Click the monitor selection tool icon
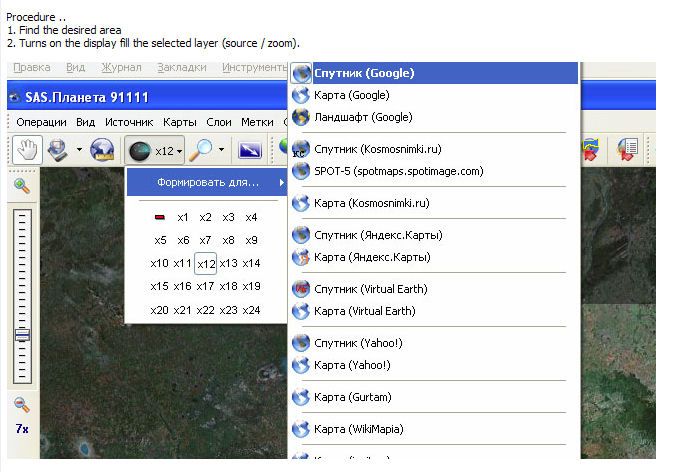683x472 pixels. [x=58, y=150]
